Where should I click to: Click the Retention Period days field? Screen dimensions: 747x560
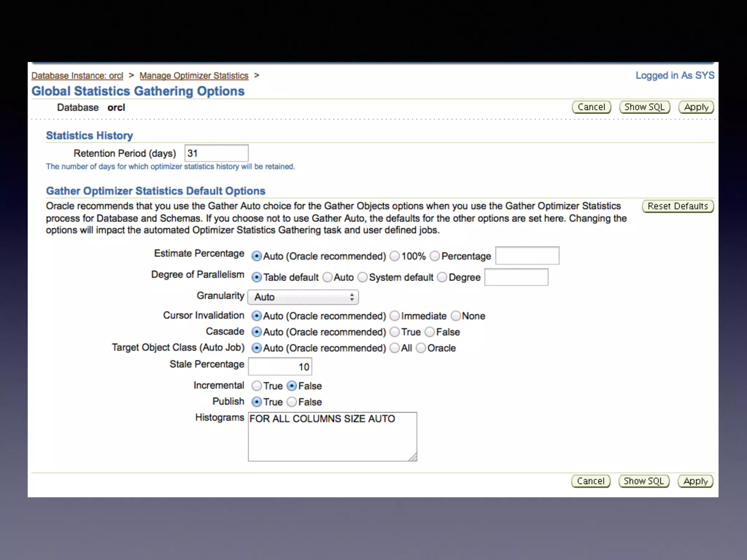coord(216,153)
